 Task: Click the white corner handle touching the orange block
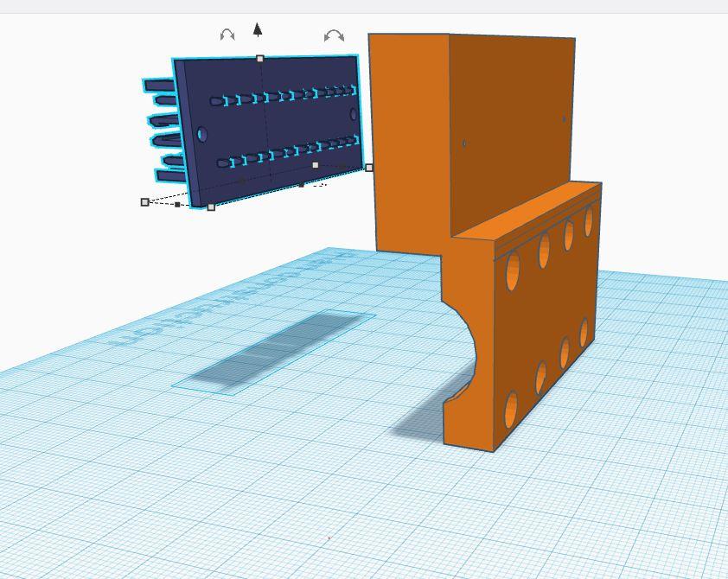click(x=369, y=168)
